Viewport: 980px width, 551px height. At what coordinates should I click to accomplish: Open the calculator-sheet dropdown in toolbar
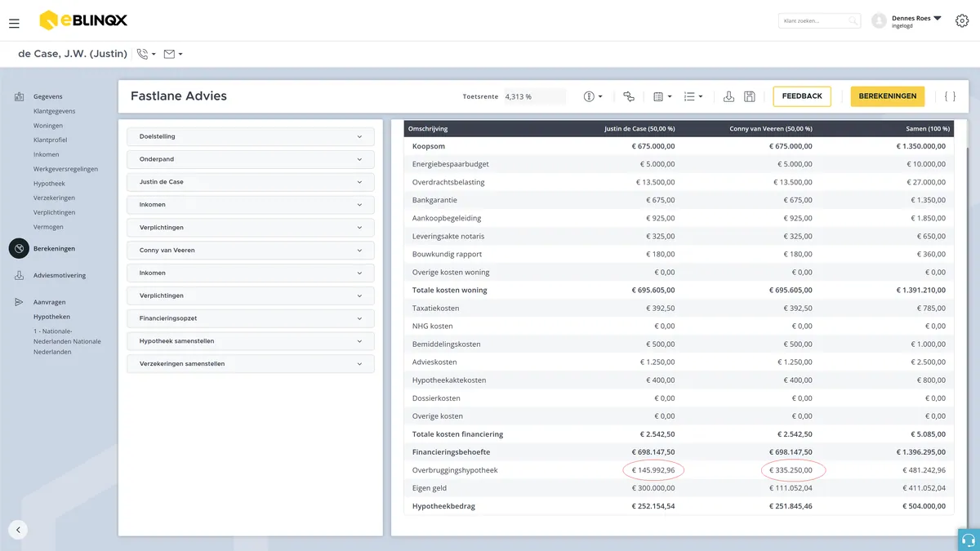[x=662, y=96]
